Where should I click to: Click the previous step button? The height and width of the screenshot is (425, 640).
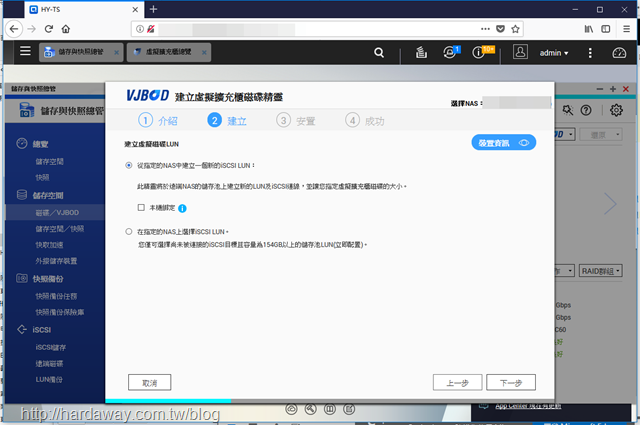pyautogui.click(x=458, y=383)
